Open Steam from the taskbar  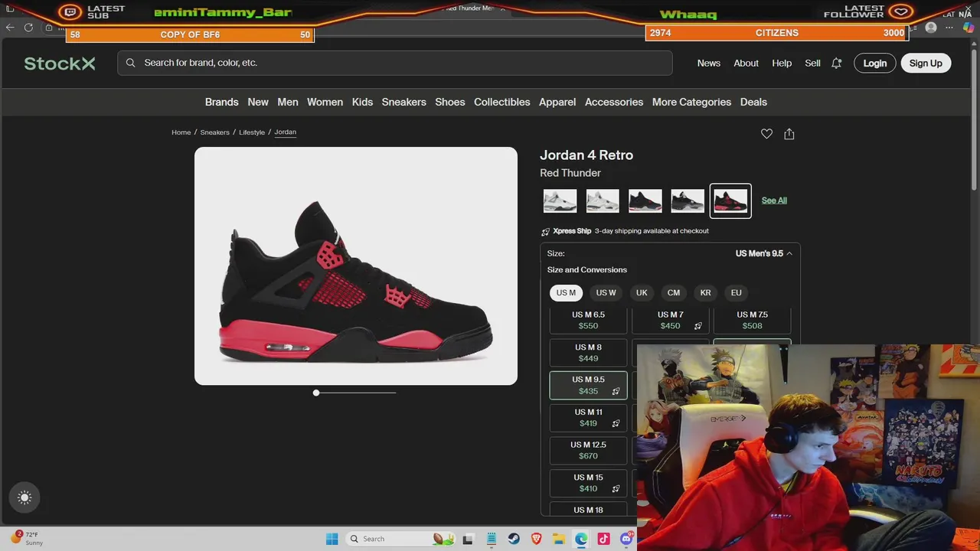514,539
